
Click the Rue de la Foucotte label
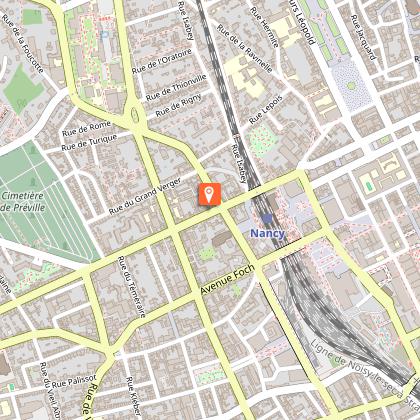tap(23, 43)
